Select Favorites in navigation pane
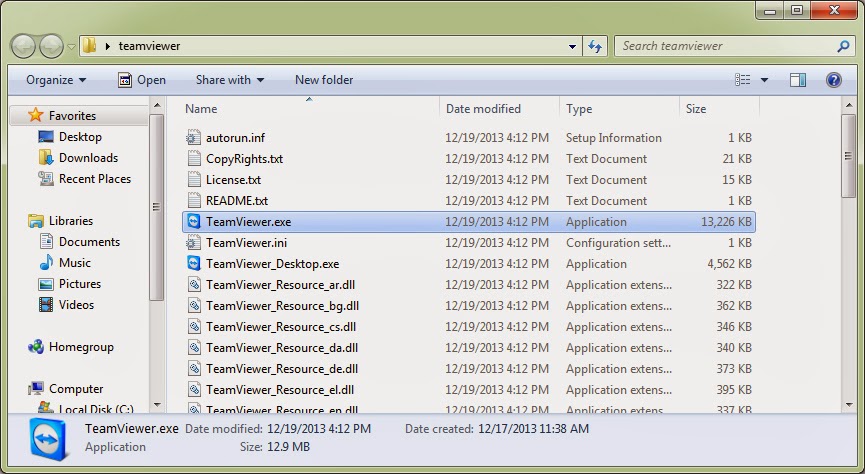 pos(72,115)
